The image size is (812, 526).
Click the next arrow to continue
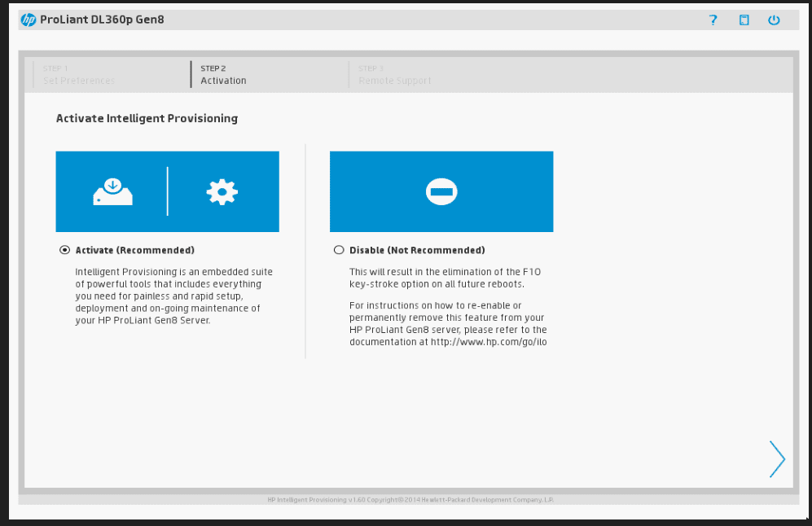(777, 458)
